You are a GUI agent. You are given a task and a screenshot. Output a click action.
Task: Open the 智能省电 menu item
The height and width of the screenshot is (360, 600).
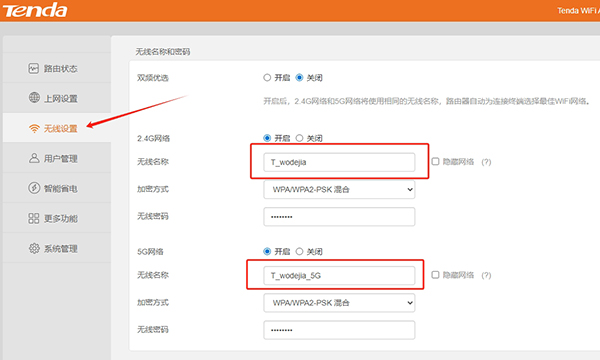[57, 188]
